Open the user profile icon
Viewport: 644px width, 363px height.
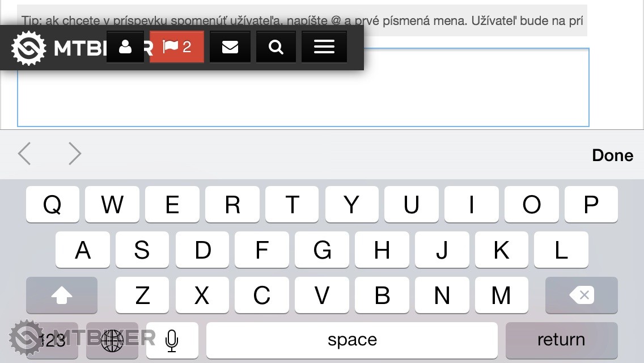pyautogui.click(x=125, y=47)
